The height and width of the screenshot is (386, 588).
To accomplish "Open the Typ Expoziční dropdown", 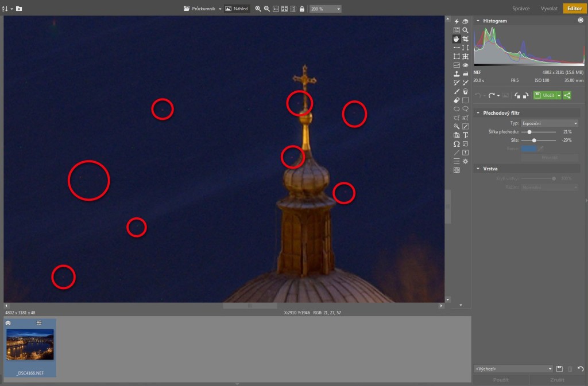I will coord(550,123).
